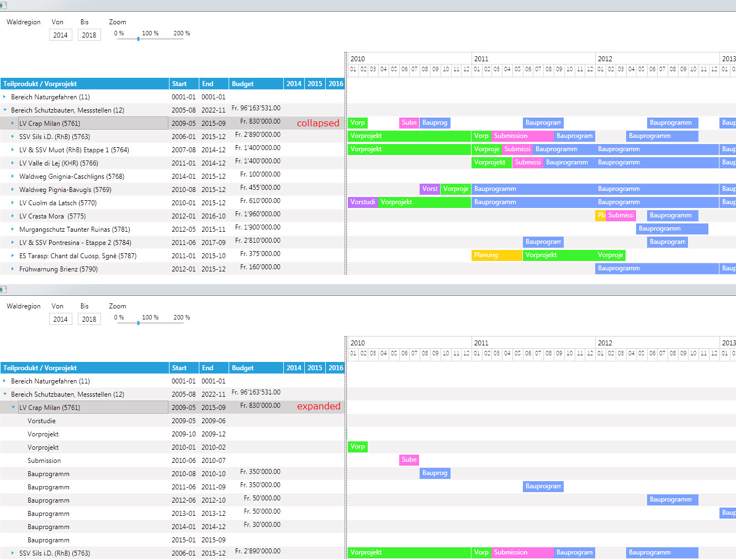This screenshot has height=560, width=736.
Task: Click Bis year field in lower panel
Action: tap(89, 319)
